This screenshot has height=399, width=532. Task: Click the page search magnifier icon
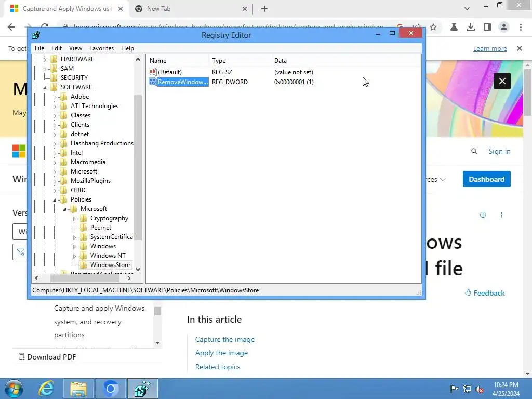point(474,151)
